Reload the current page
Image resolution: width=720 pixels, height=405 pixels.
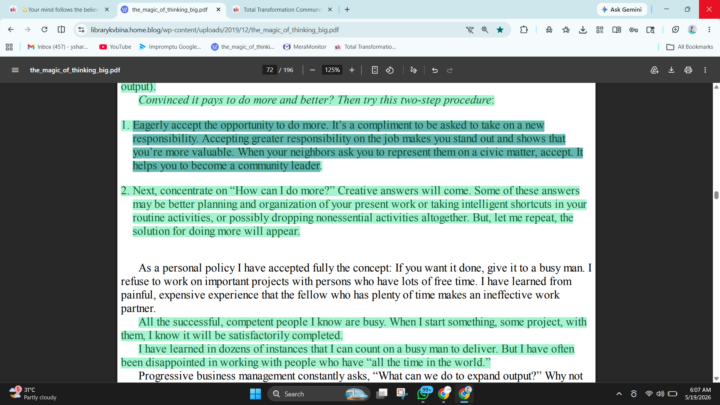pyautogui.click(x=44, y=30)
